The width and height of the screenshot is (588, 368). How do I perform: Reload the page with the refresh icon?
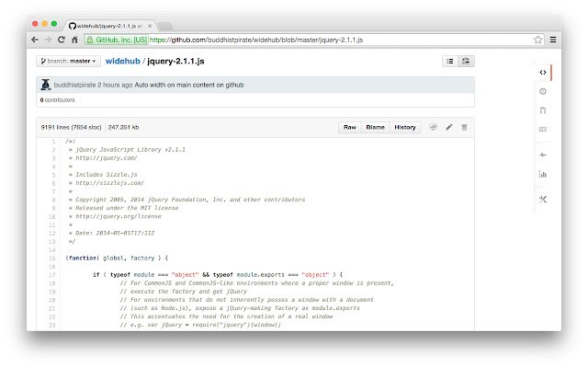point(62,40)
